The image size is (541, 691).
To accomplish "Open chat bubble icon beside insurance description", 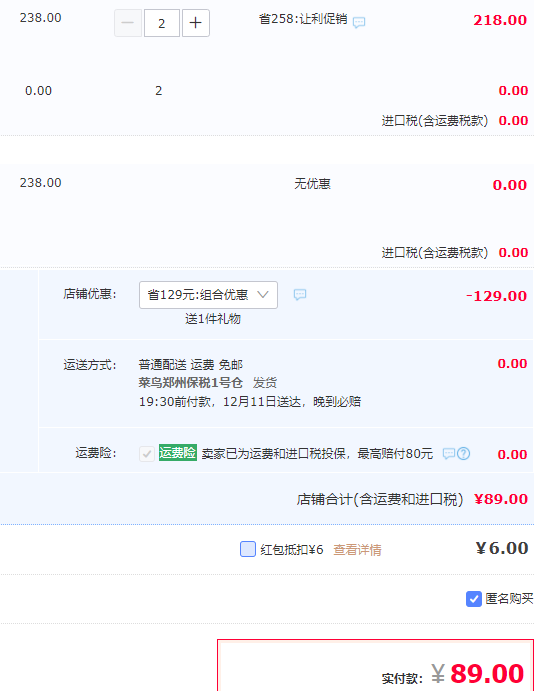I will (x=448, y=453).
